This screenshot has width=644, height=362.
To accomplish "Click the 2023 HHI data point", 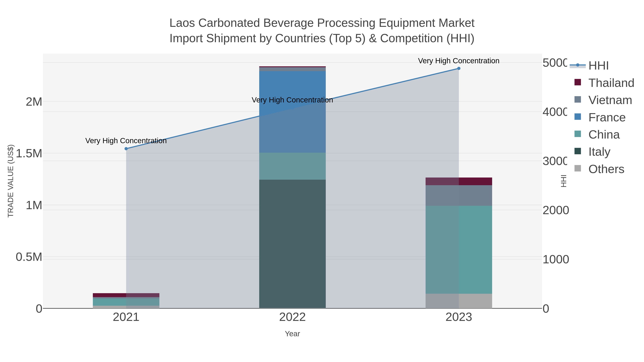I will click(459, 68).
